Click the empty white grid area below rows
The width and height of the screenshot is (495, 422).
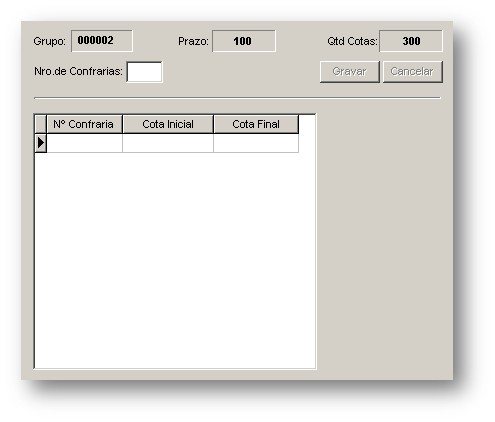tap(175, 260)
